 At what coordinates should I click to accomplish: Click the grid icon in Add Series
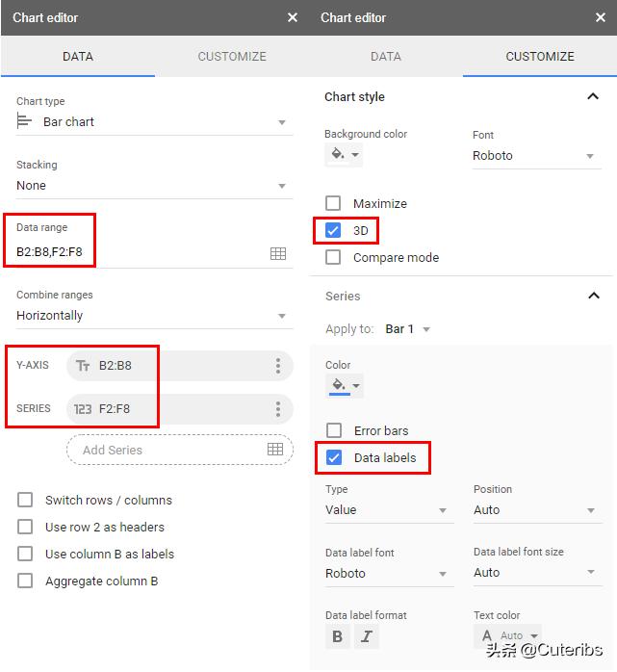point(275,450)
